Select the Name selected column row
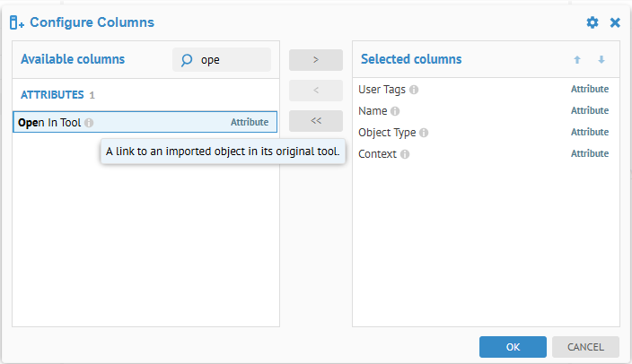 click(485, 111)
